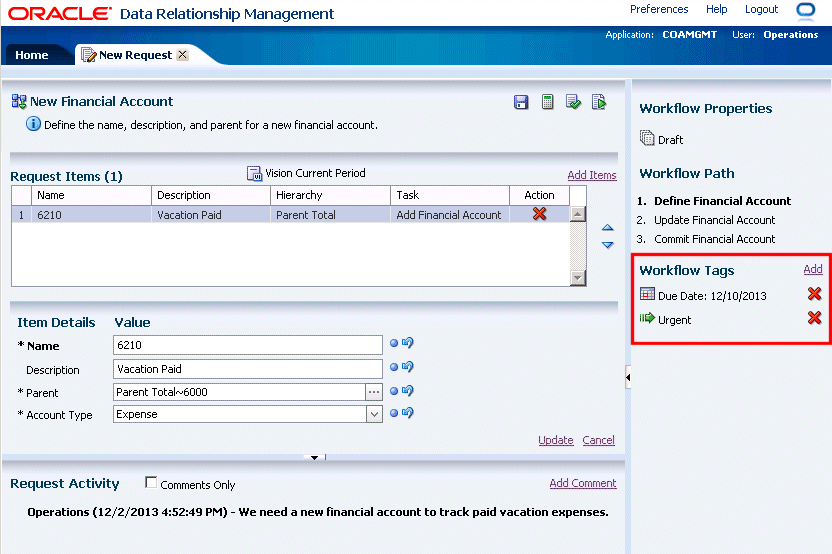Click the revert icon beside Account Type
The width and height of the screenshot is (832, 554).
point(408,413)
